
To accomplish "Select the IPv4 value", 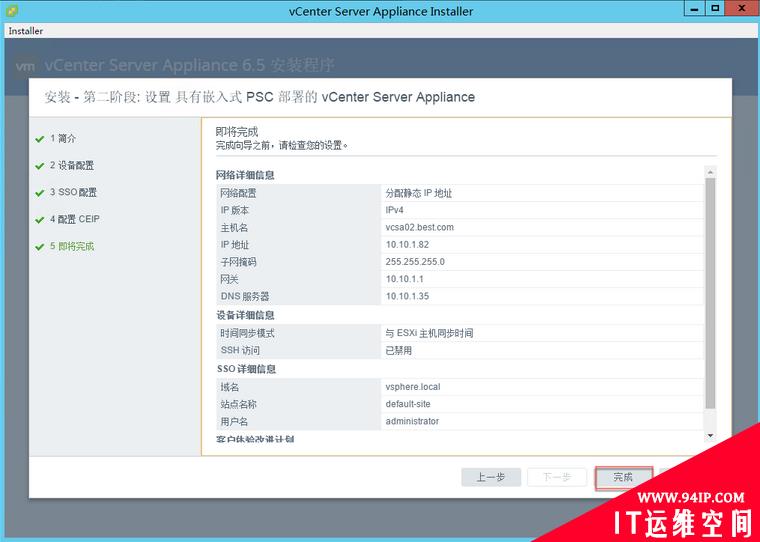I will click(x=395, y=210).
